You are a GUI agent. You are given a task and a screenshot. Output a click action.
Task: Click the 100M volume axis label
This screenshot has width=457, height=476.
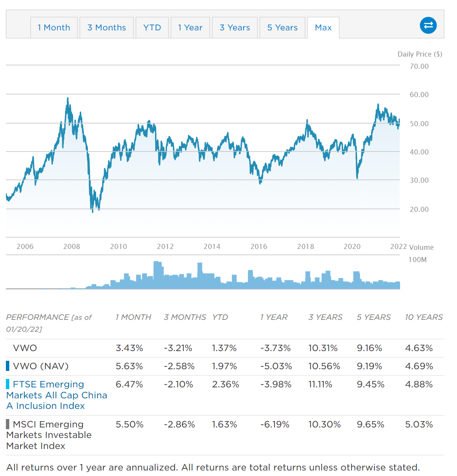tap(417, 260)
